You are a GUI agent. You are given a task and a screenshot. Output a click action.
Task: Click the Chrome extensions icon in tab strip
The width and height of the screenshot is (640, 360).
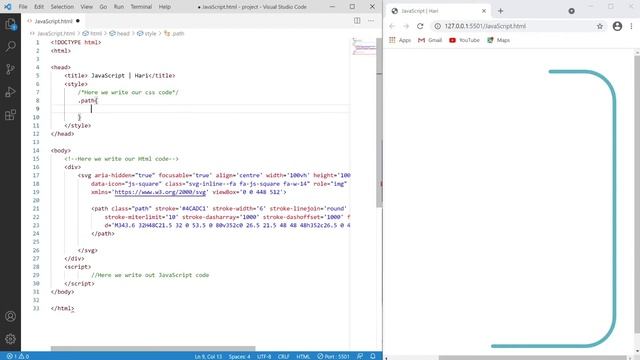point(571,11)
